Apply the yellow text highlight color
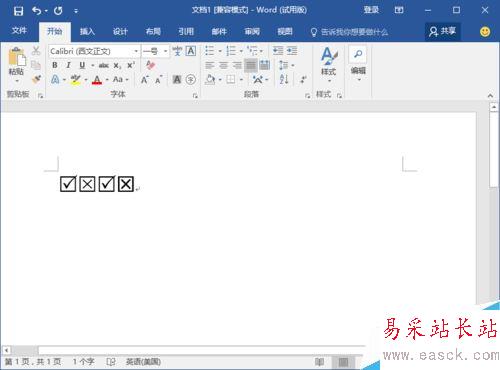 [75, 80]
